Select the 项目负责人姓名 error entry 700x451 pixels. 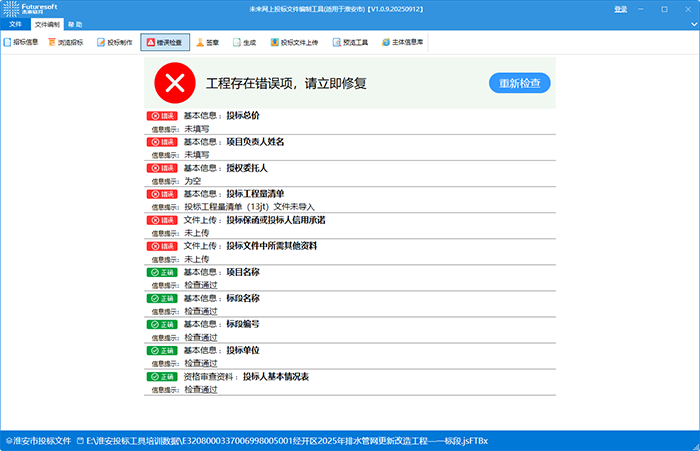click(255, 142)
